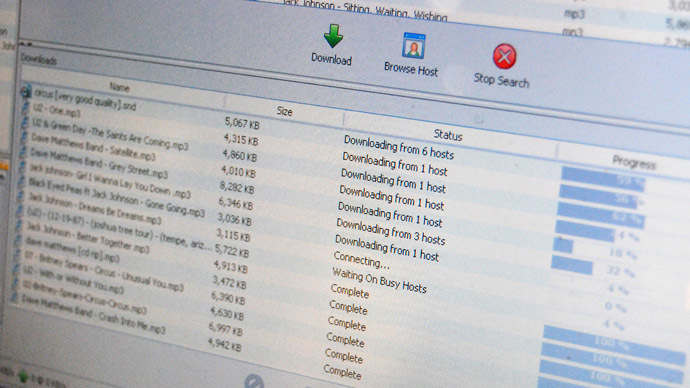Screen dimensions: 690x388
Task: Click the red Stop Search icon
Action: pyautogui.click(x=504, y=57)
